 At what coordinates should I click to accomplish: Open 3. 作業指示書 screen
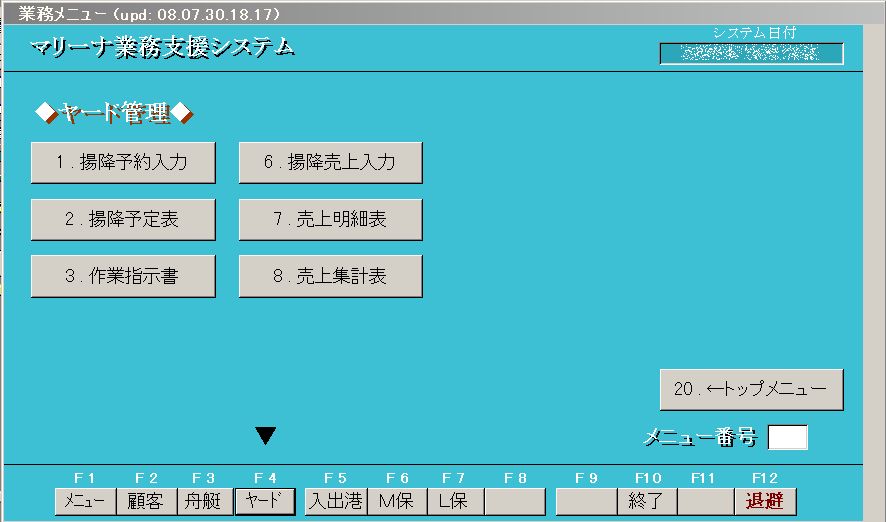(123, 277)
